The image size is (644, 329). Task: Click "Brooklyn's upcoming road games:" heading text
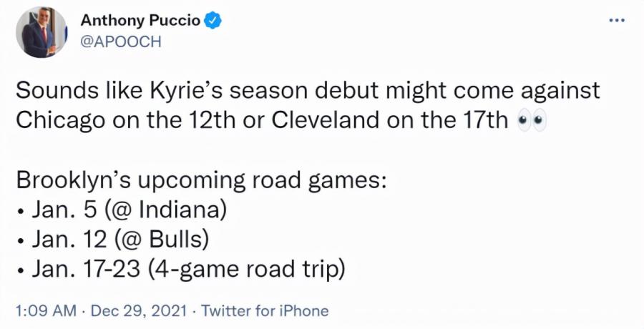coord(201,181)
